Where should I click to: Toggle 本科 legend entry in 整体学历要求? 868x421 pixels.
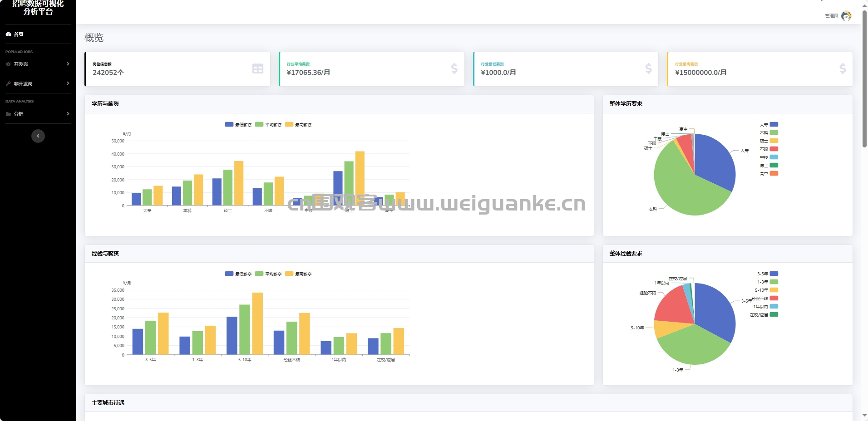(x=769, y=132)
